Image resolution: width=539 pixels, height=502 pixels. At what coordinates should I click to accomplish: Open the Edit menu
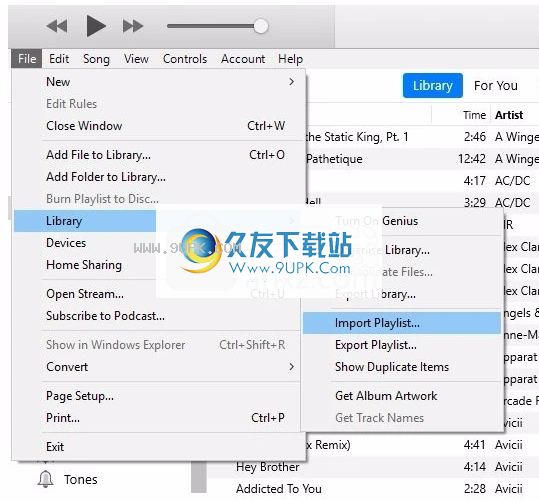coord(59,59)
